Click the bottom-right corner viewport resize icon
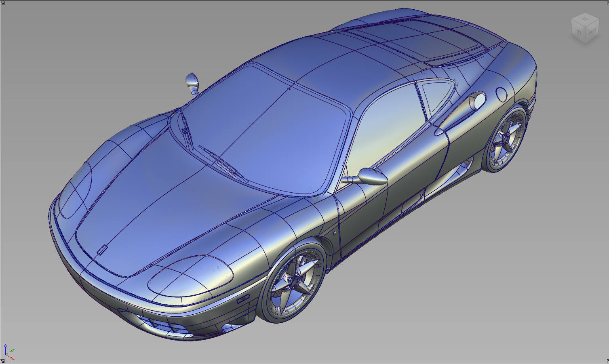The image size is (609, 364). tap(607, 361)
